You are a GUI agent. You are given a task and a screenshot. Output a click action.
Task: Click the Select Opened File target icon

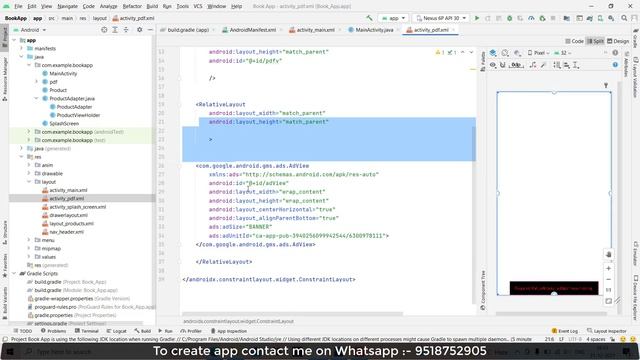click(x=104, y=30)
